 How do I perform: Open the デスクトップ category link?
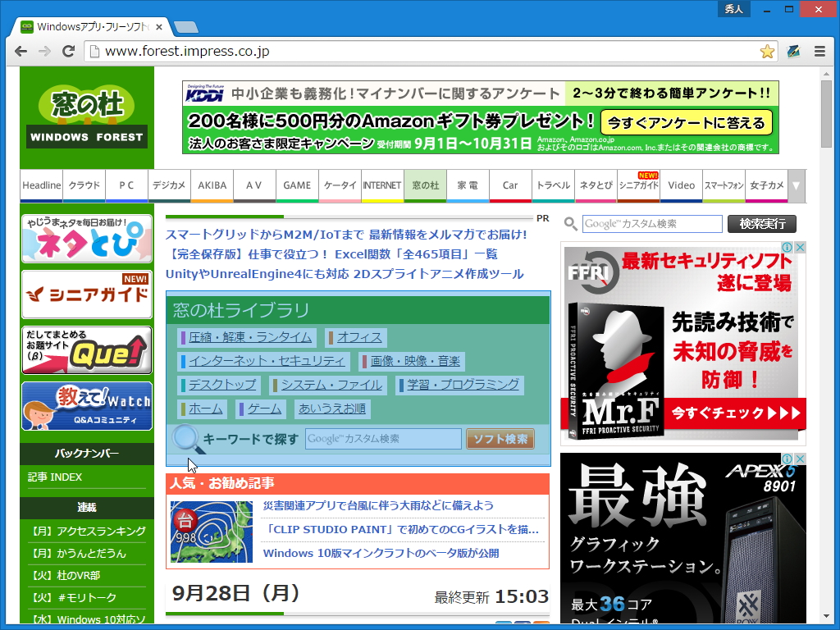222,385
